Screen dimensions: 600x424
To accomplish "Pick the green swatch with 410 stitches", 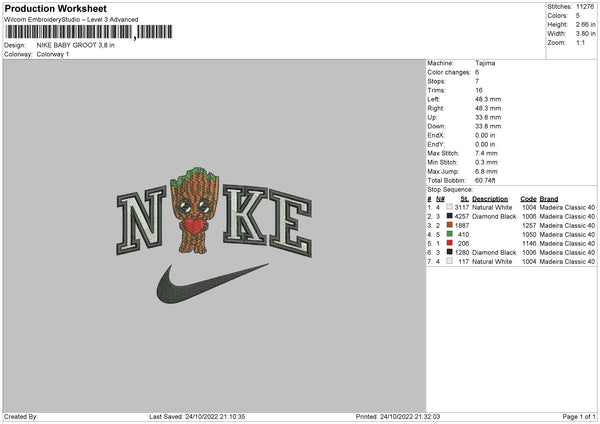I will pyautogui.click(x=450, y=234).
